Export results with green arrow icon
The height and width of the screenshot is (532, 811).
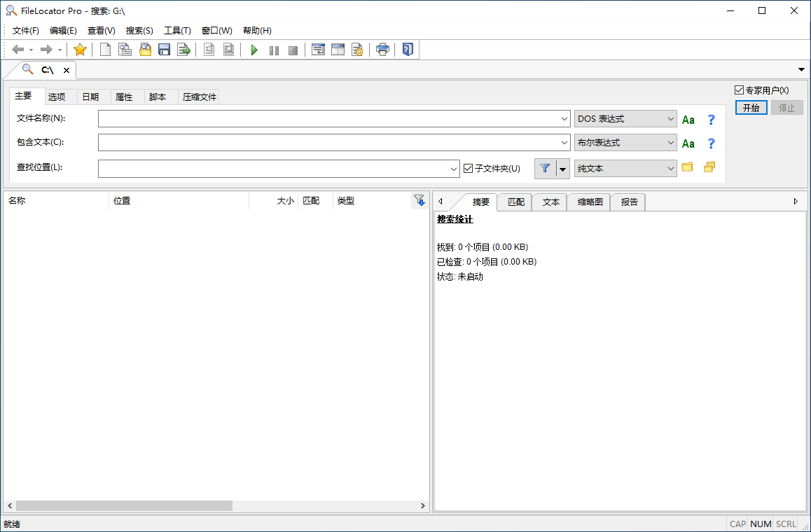[183, 50]
